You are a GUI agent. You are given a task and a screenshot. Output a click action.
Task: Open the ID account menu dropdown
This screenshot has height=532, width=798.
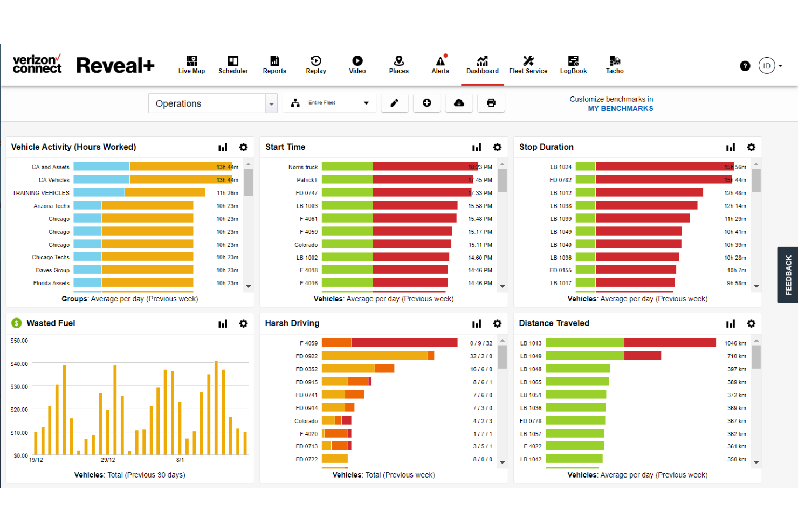pyautogui.click(x=770, y=65)
